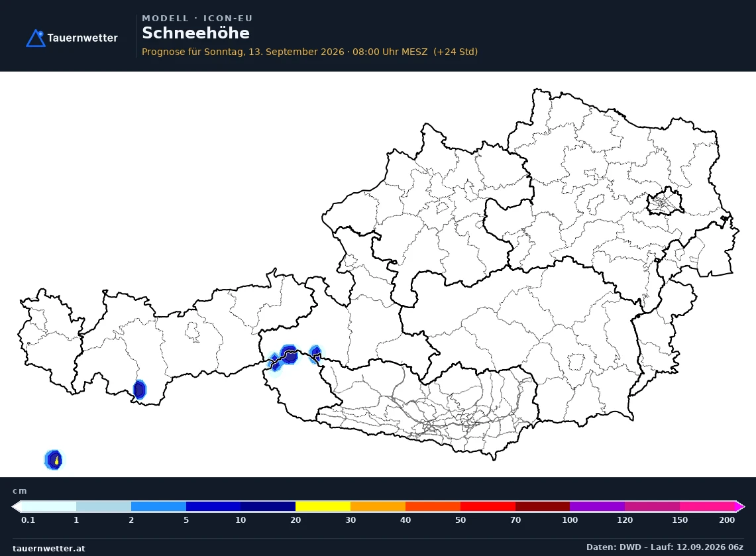Click the 'cm' unit label above the legend
Screen dimensions: 756x556
[x=20, y=491]
